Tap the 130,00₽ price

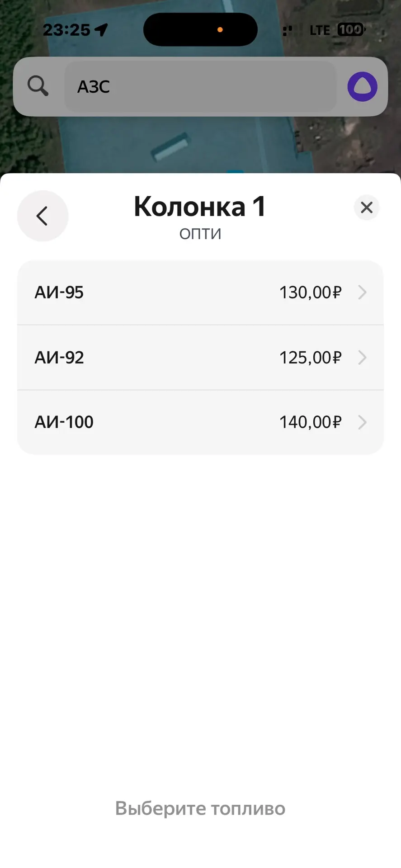[x=310, y=292]
